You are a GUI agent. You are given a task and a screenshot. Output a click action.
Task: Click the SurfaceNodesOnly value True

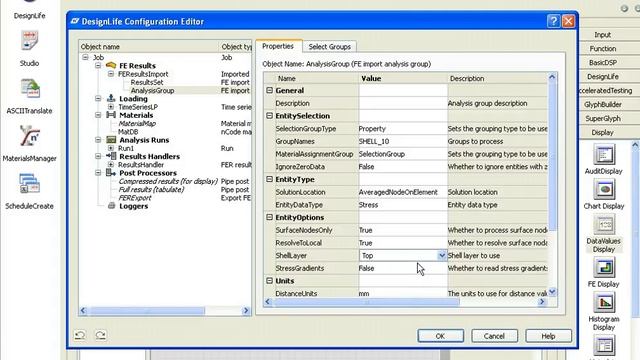[365, 230]
